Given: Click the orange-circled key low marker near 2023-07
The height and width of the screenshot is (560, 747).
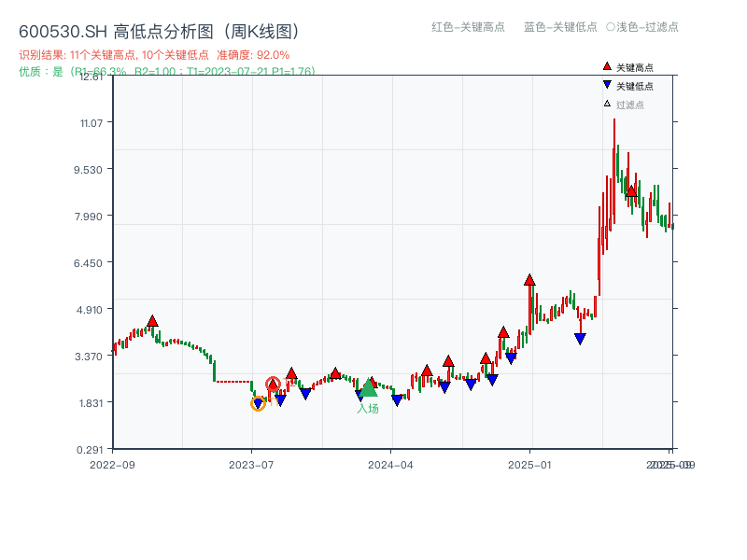Looking at the screenshot, I should [x=259, y=403].
